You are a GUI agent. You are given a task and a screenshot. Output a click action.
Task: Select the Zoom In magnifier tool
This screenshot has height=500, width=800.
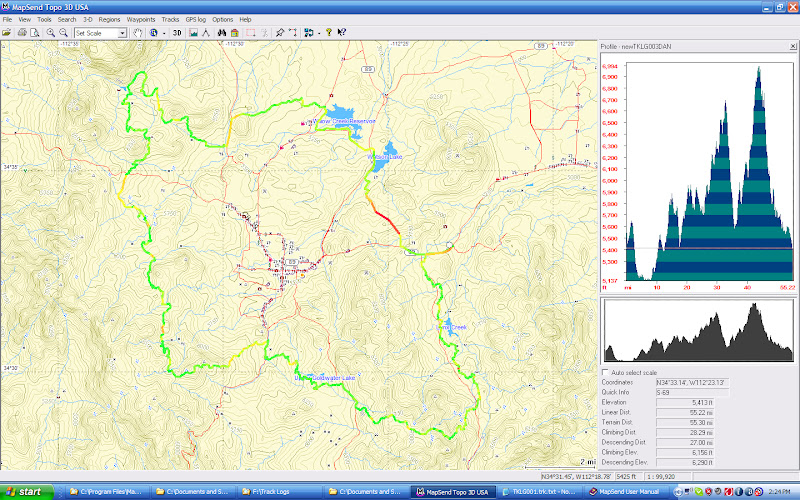(51, 33)
